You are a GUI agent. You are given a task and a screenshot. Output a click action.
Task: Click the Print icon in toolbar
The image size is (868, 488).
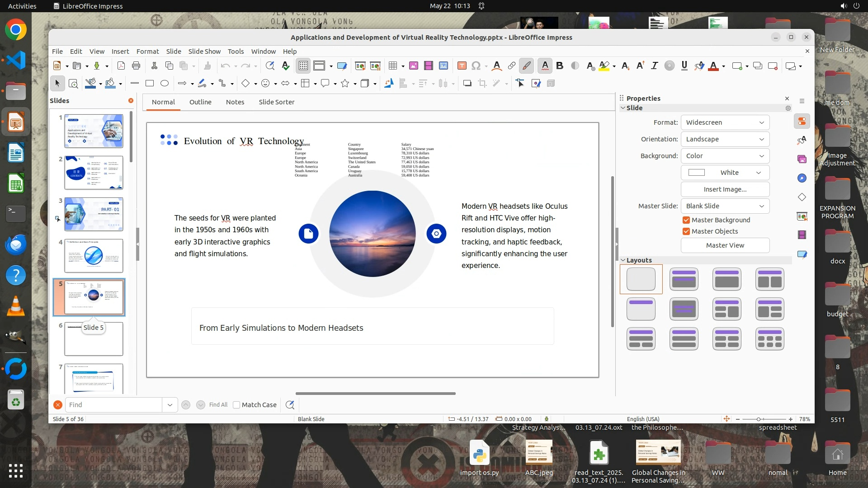click(136, 66)
